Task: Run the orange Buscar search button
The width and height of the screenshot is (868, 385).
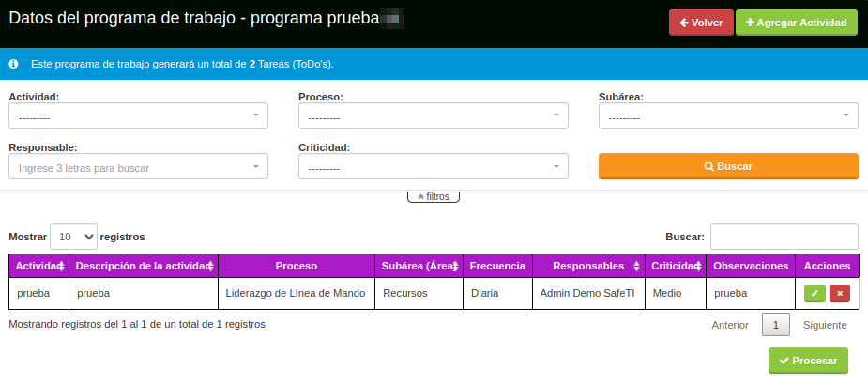Action: 728,166
